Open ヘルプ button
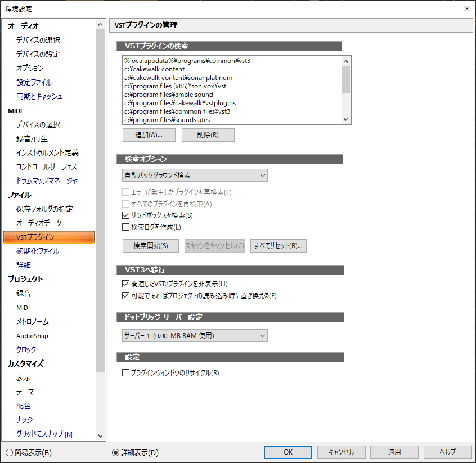The image size is (476, 463). point(447,452)
